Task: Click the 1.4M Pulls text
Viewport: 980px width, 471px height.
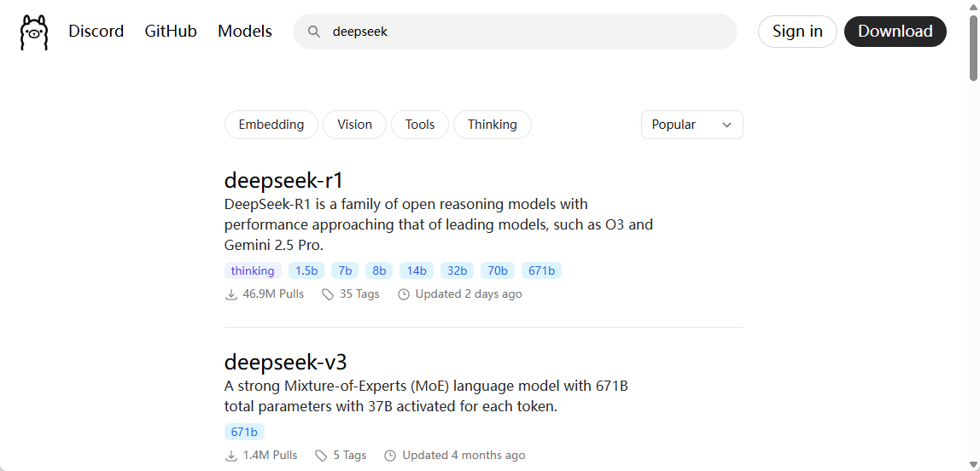Action: 270,456
